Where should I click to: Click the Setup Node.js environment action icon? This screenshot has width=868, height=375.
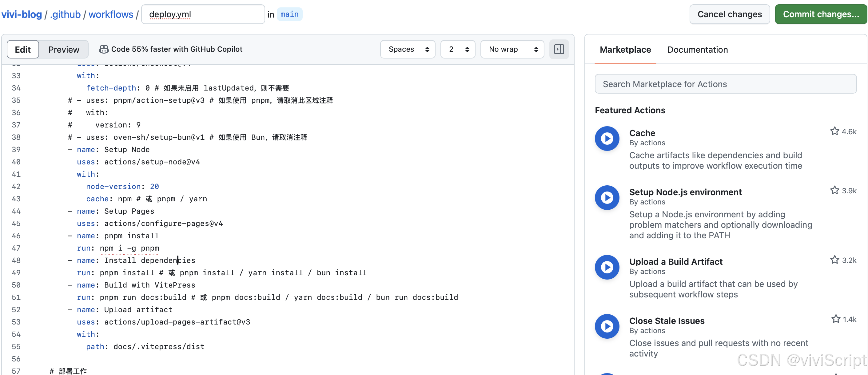(607, 198)
